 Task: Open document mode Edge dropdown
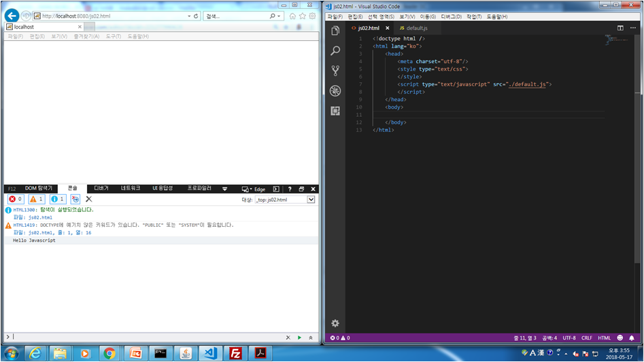click(x=254, y=189)
